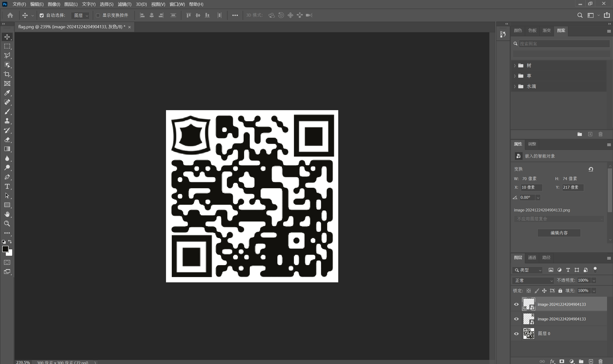
Task: Open the History panel icon
Action: tap(503, 34)
